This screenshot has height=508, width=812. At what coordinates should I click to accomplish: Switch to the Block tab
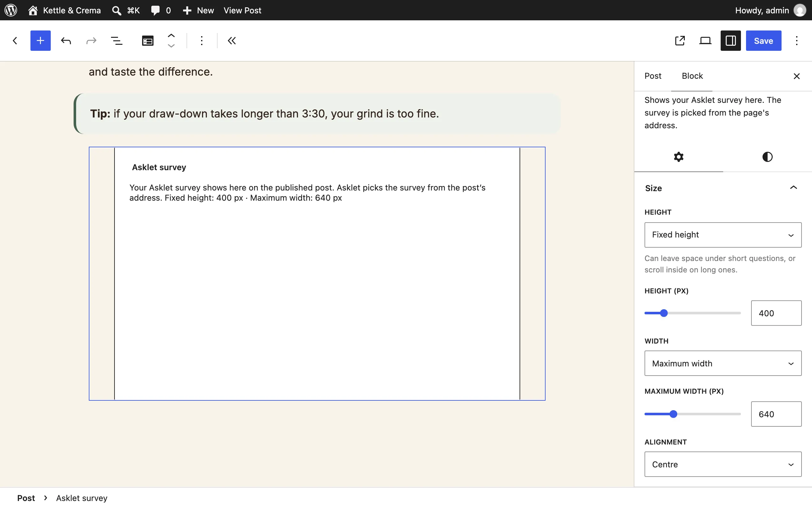coord(692,76)
